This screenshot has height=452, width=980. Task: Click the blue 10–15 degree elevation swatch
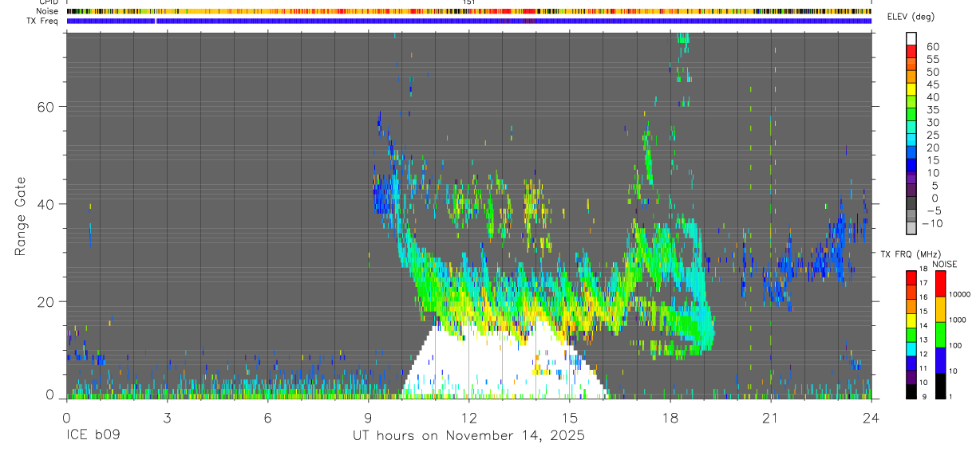point(911,166)
